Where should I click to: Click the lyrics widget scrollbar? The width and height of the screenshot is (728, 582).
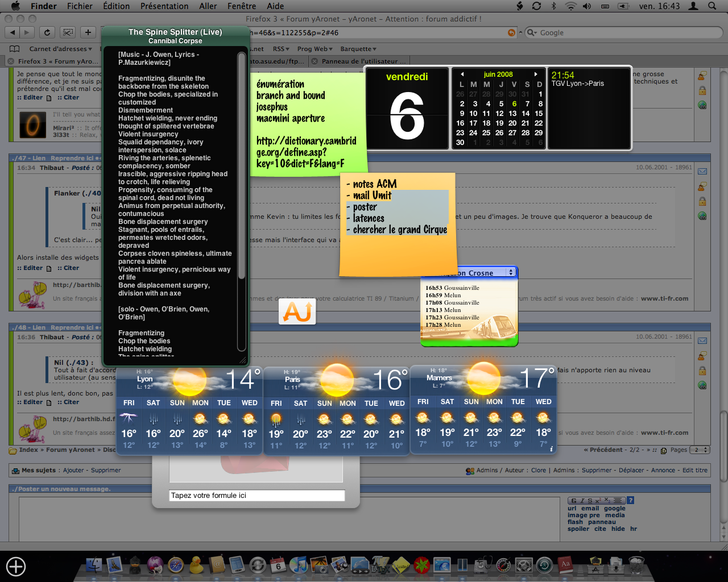(242, 171)
